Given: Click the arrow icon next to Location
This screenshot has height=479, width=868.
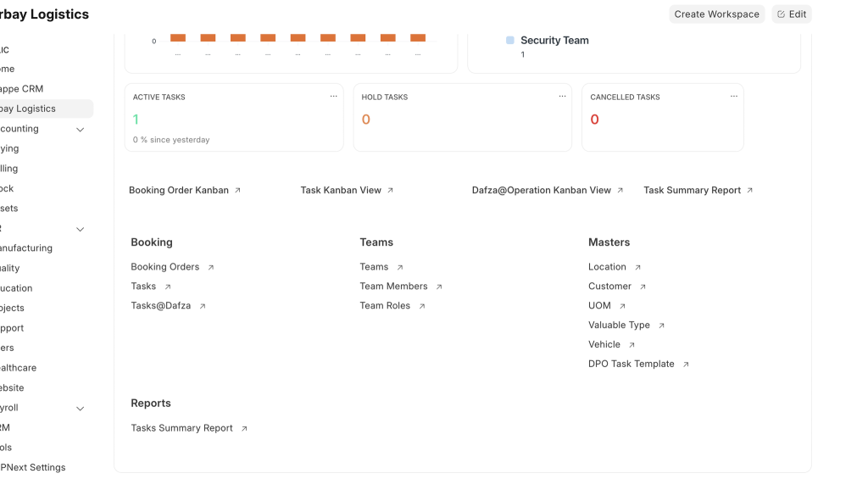Looking at the screenshot, I should click(x=637, y=267).
